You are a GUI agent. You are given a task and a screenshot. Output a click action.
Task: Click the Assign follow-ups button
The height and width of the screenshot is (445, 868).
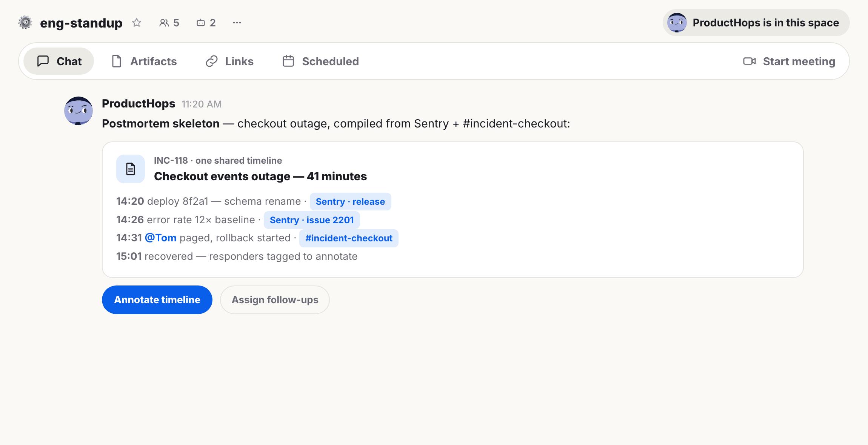coord(275,300)
